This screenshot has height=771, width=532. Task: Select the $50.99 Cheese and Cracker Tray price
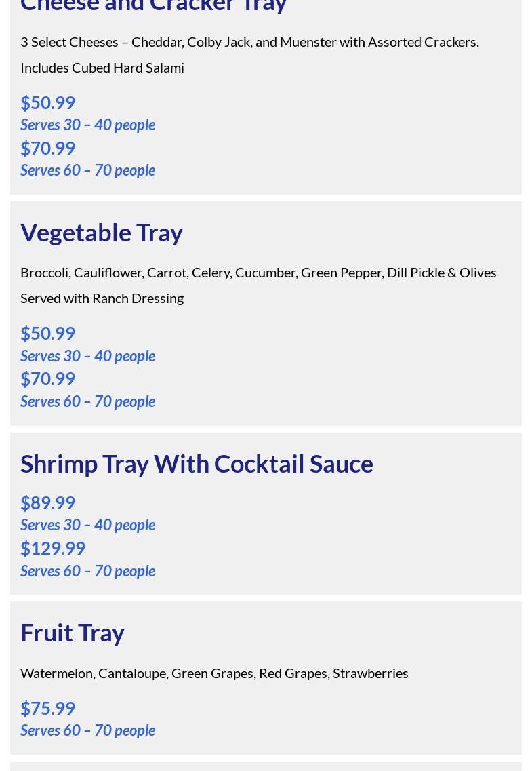click(47, 102)
